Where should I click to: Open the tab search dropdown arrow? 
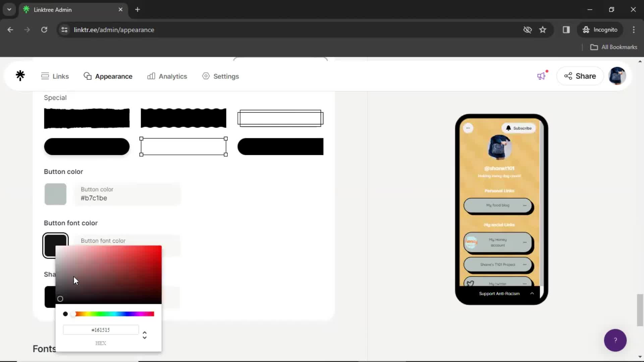point(9,10)
